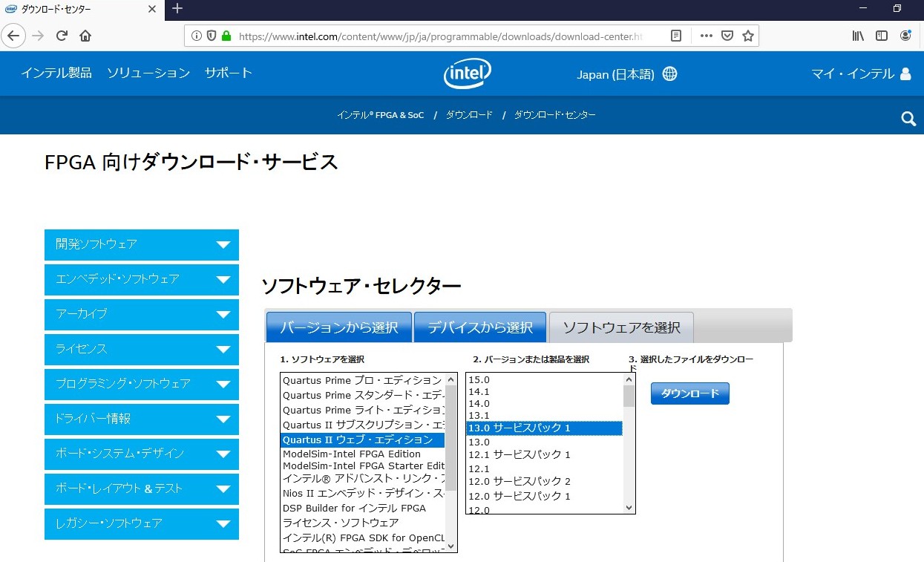Select version 12.1 サービスパック 1
The width and height of the screenshot is (924, 562).
(x=544, y=454)
